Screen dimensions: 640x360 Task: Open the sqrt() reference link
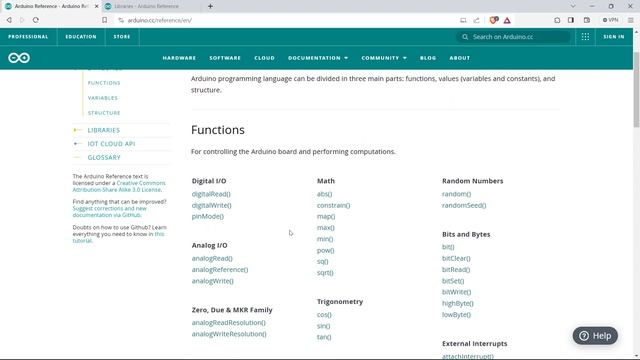coord(325,273)
